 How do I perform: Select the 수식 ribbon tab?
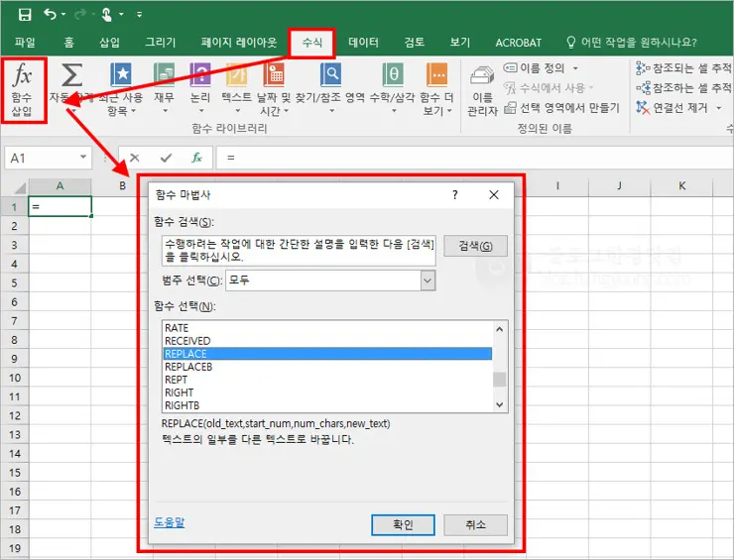tap(311, 43)
